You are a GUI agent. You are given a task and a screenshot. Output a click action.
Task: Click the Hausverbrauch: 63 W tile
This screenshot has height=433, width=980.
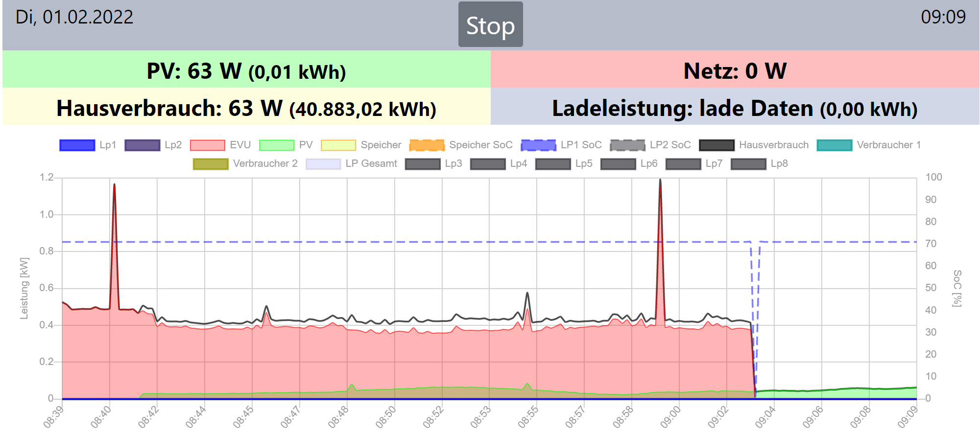(x=246, y=107)
